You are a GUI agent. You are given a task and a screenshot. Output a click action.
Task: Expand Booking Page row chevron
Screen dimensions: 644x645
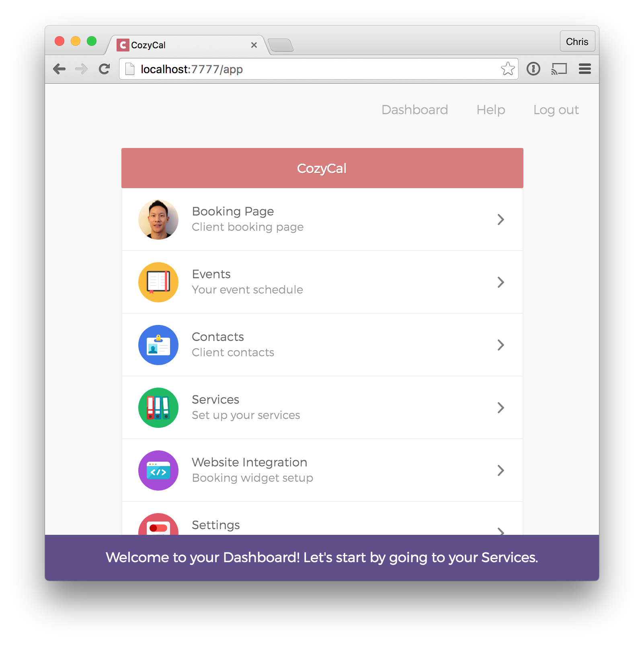point(500,220)
